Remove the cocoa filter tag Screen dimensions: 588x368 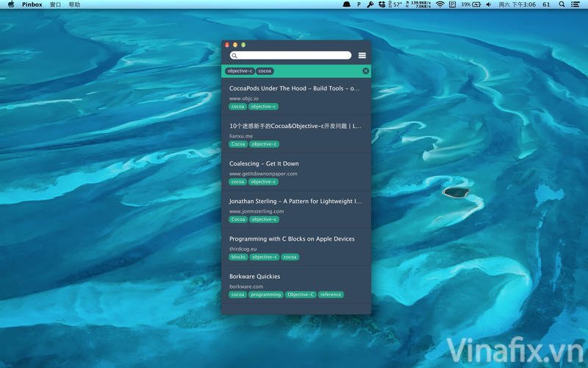pos(265,71)
